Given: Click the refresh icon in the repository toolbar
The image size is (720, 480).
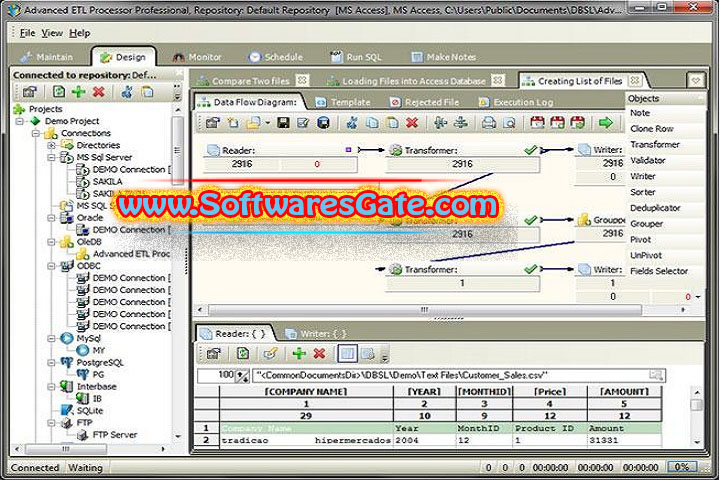Looking at the screenshot, I should (x=59, y=92).
